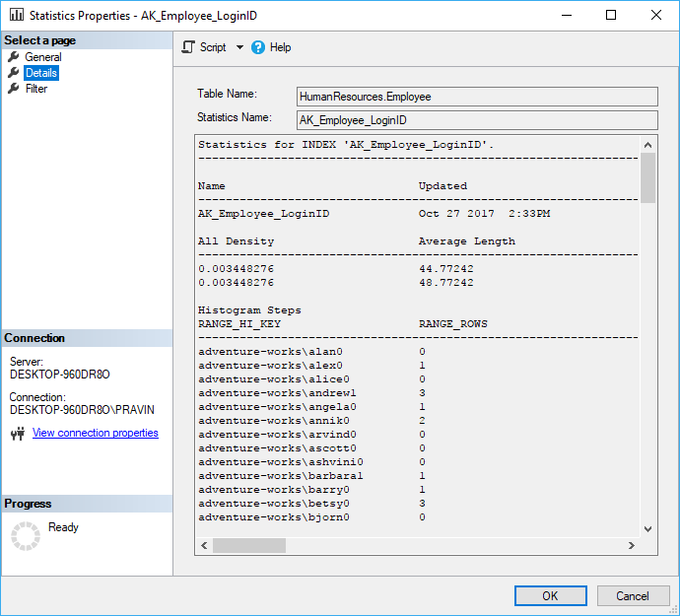Image resolution: width=680 pixels, height=616 pixels.
Task: Maximize the Statistics Properties window
Action: coord(611,15)
